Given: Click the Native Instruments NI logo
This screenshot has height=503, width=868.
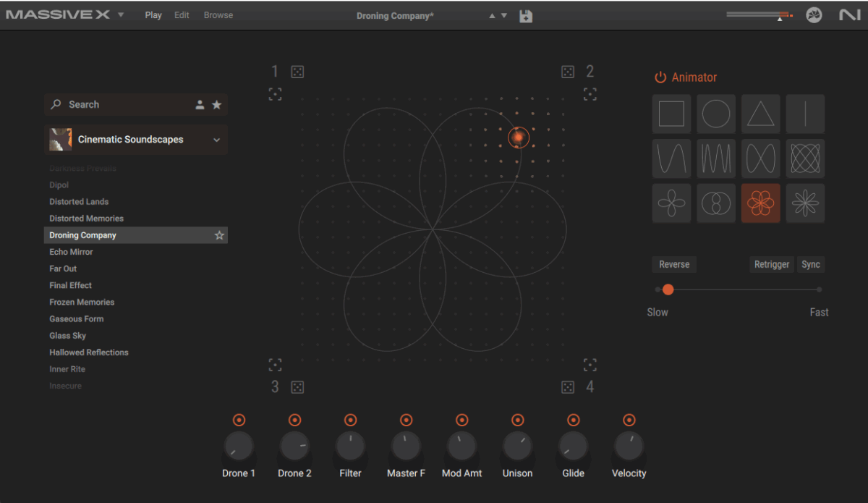Looking at the screenshot, I should coord(849,15).
